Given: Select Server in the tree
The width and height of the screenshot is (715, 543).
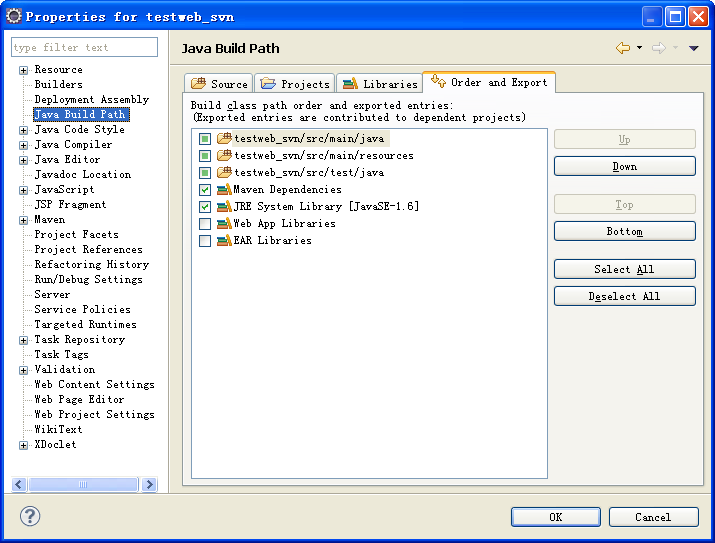Looking at the screenshot, I should pyautogui.click(x=52, y=294).
